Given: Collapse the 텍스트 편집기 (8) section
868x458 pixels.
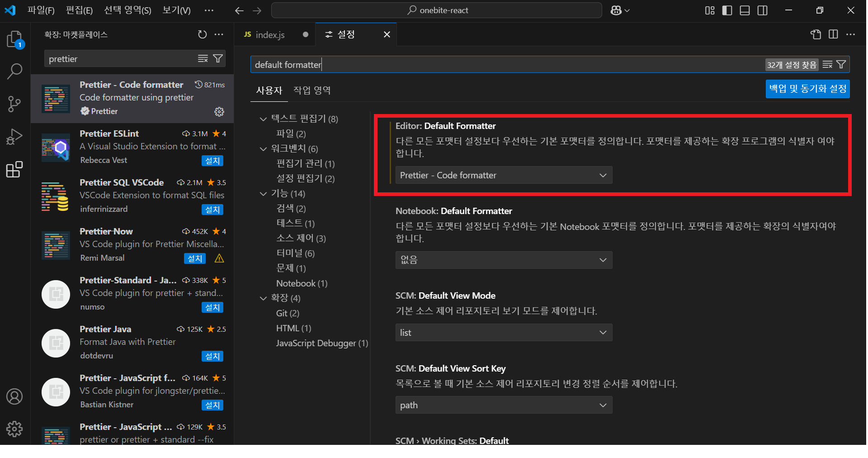Looking at the screenshot, I should pos(263,119).
